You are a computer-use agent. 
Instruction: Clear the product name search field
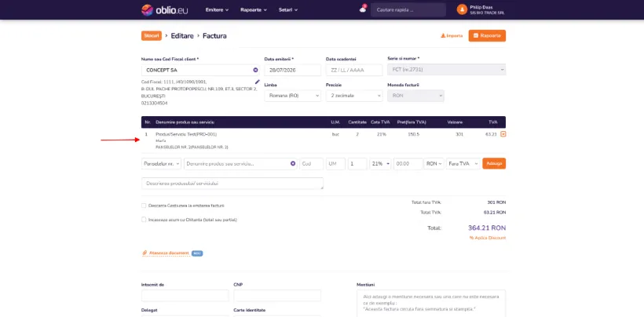(293, 164)
